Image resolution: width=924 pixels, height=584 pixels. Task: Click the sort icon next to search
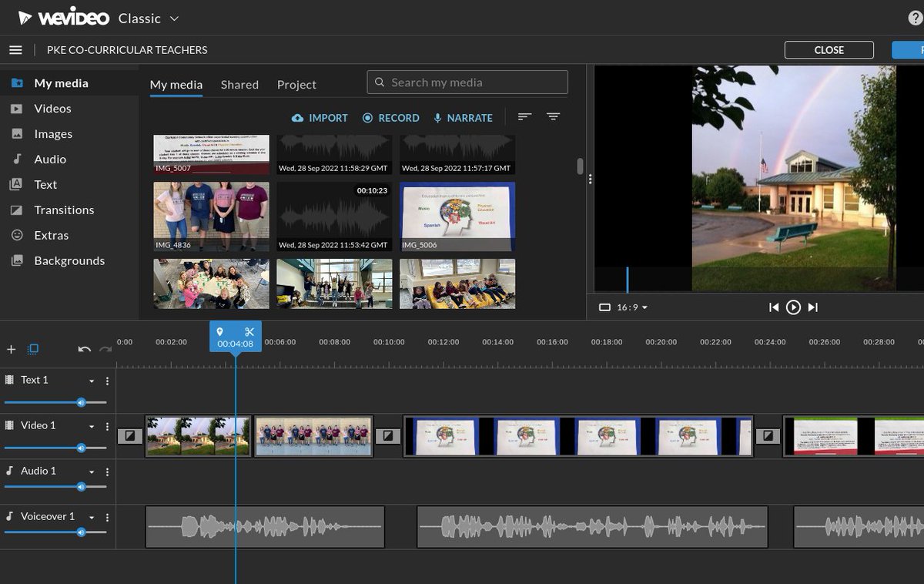pyautogui.click(x=524, y=116)
